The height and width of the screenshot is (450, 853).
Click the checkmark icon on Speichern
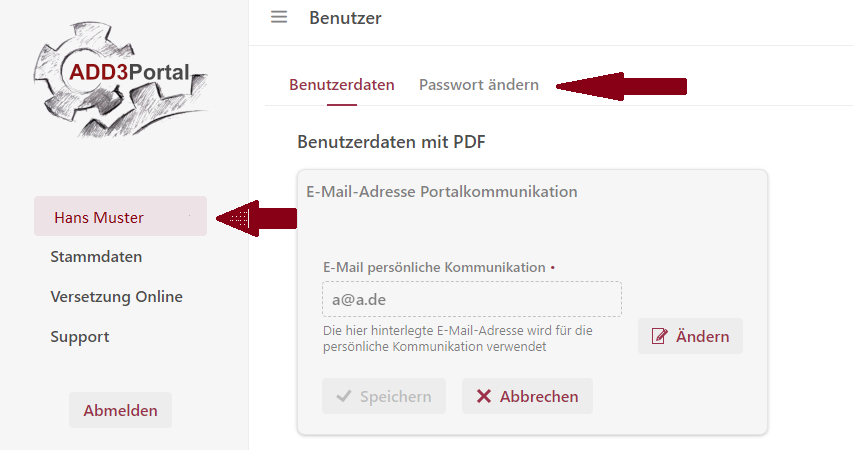point(344,396)
